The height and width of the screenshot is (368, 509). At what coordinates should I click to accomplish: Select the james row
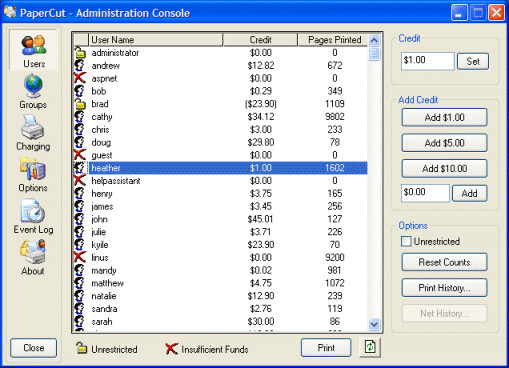(x=220, y=206)
